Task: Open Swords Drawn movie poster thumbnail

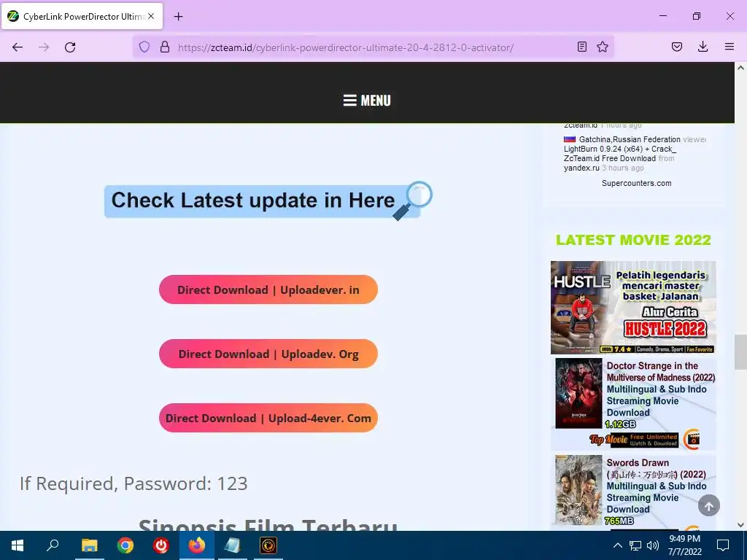Action: coord(578,490)
